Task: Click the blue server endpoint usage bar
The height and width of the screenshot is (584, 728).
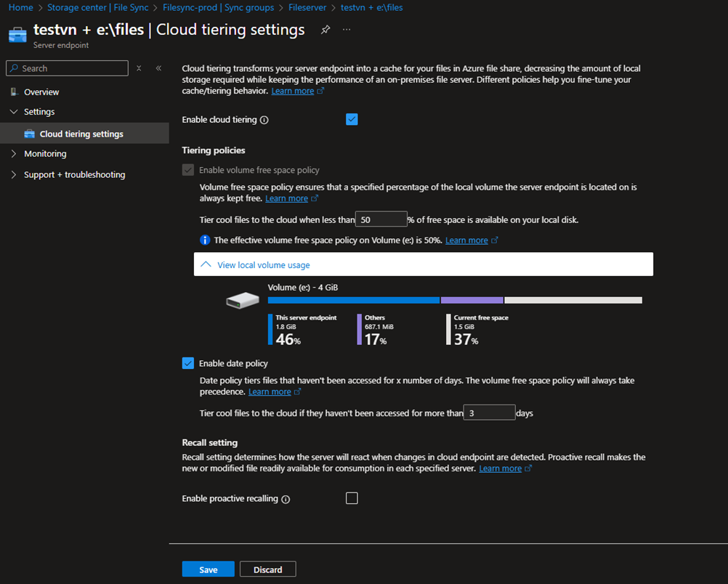Action: tap(353, 300)
